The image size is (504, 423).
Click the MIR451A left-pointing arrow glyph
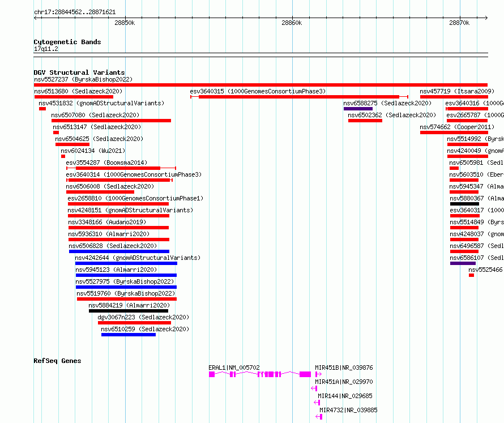(x=314, y=388)
